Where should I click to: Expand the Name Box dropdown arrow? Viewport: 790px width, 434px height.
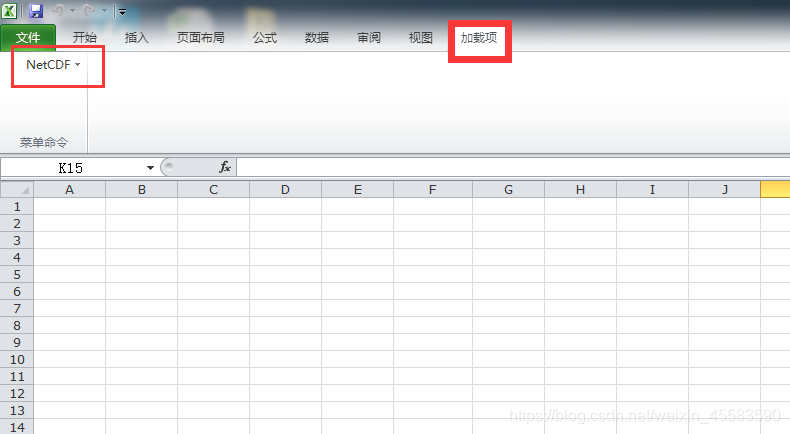150,168
